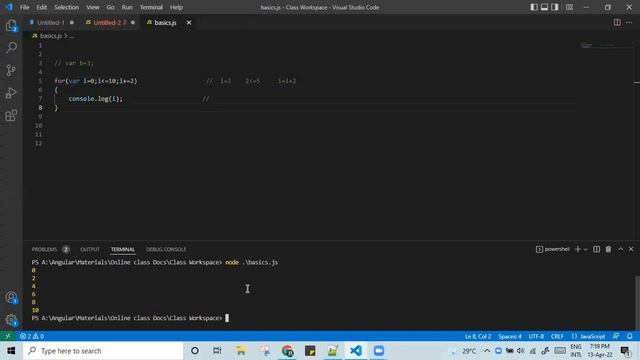
Task: Change indentation via Spaces: 4
Action: click(x=510, y=336)
